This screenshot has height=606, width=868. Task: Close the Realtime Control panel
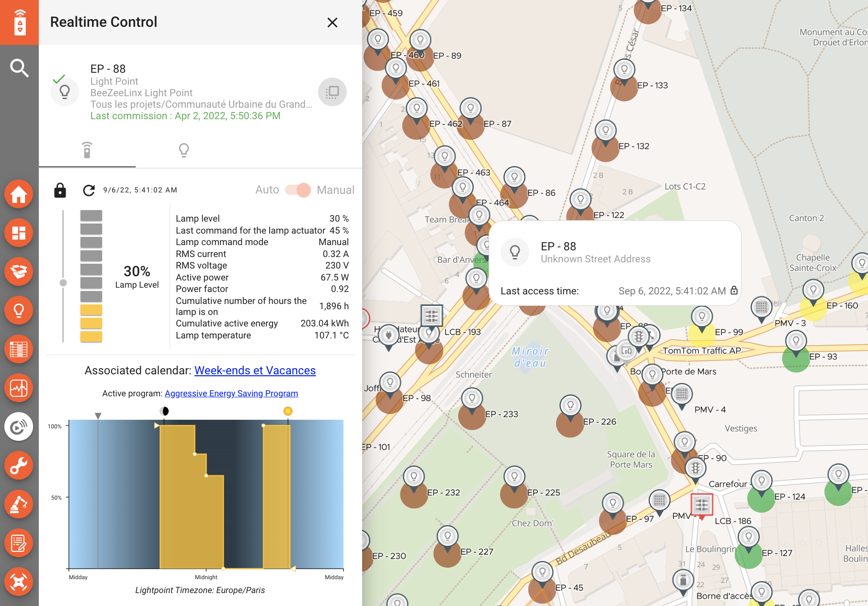[x=332, y=22]
